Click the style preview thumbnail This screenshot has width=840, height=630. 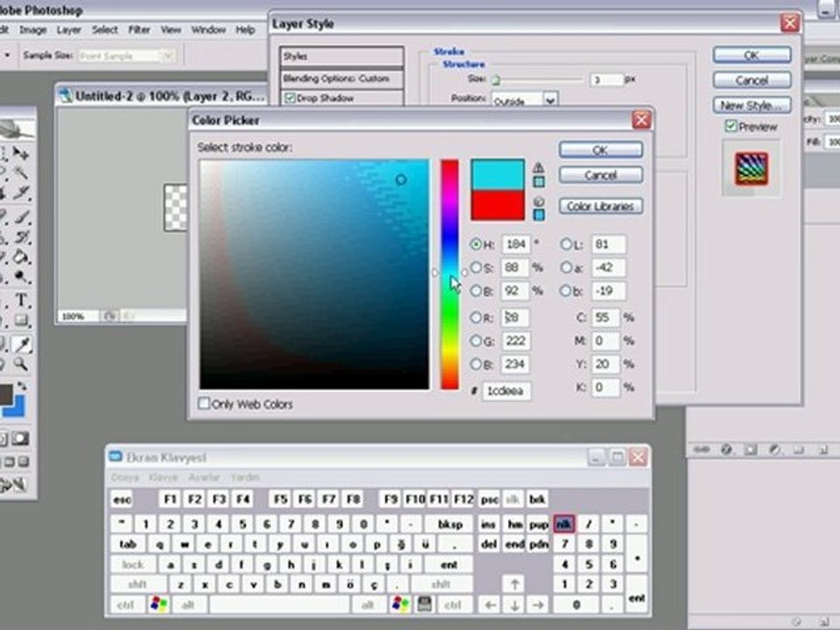(x=751, y=168)
